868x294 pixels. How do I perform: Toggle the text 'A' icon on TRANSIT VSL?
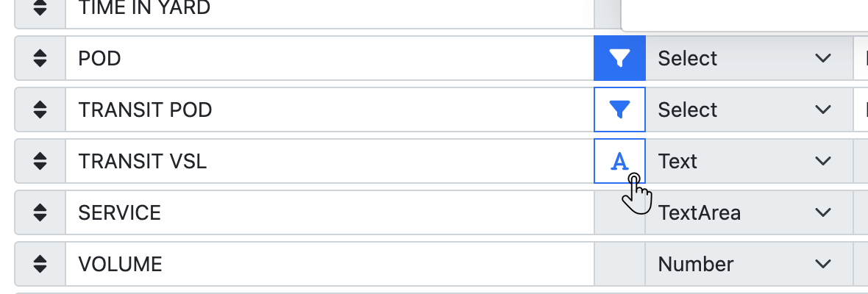619,161
